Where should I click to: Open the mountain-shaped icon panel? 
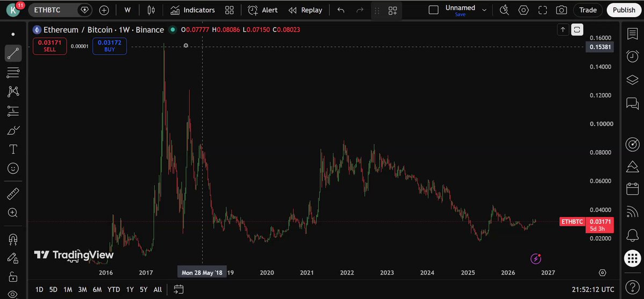[633, 167]
